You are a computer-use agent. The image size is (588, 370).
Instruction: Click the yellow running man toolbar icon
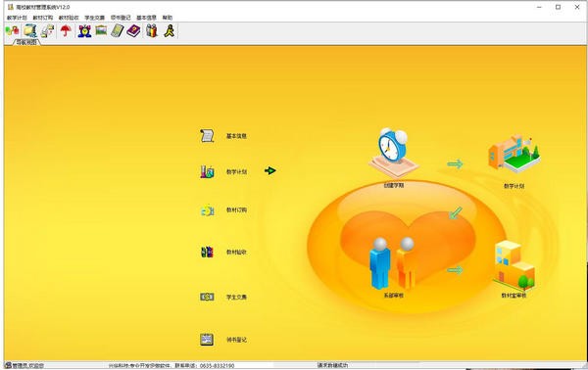click(170, 30)
